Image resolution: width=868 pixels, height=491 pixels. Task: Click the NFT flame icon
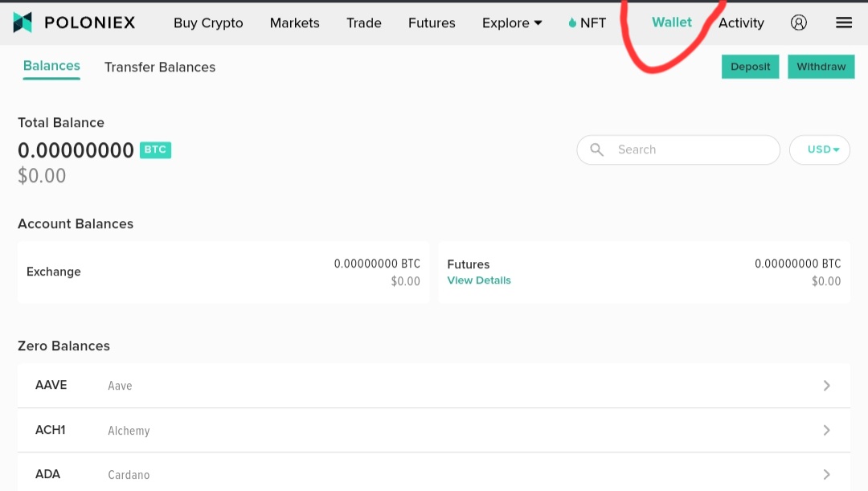[572, 23]
